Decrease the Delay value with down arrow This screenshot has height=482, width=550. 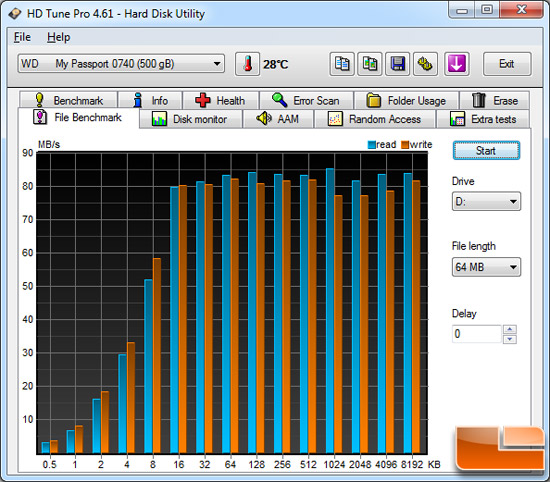coord(510,339)
